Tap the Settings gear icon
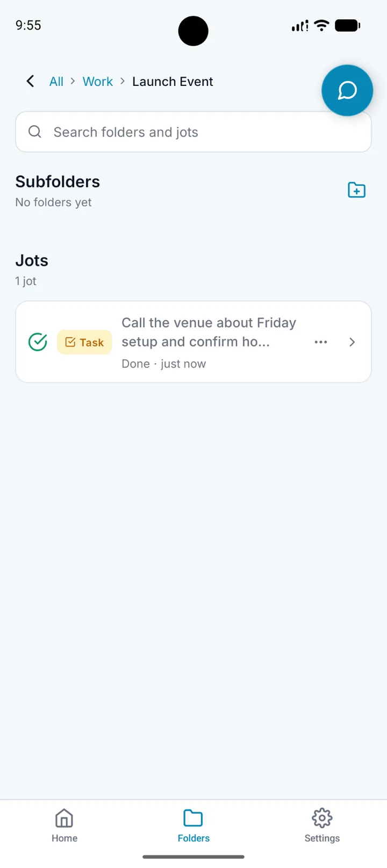This screenshot has height=868, width=387. (x=322, y=818)
